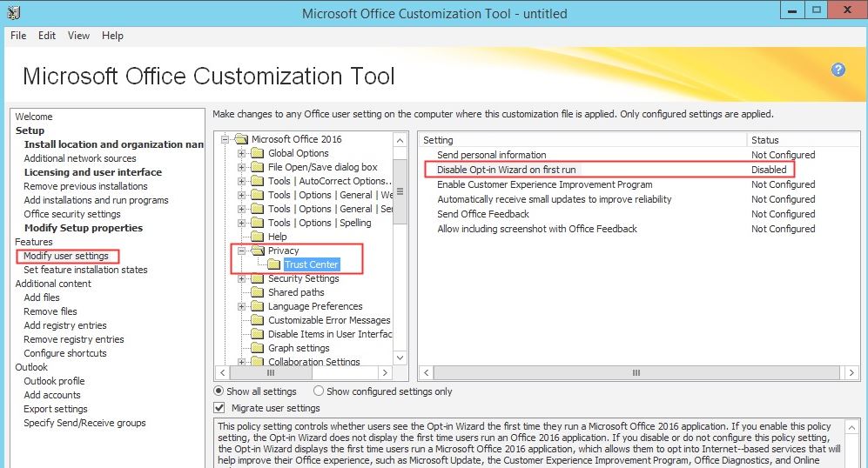Open the File menu

coord(18,36)
